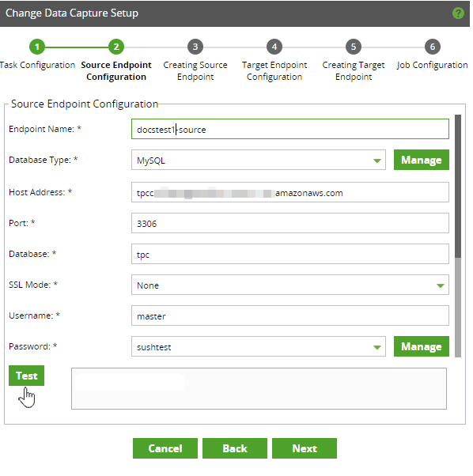Click step 5 circle Creating Target Endpoint
The image size is (473, 476).
click(x=354, y=47)
